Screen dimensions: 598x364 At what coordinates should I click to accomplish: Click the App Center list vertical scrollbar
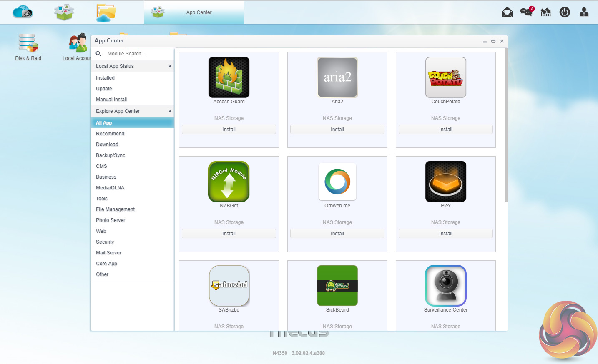point(506,125)
